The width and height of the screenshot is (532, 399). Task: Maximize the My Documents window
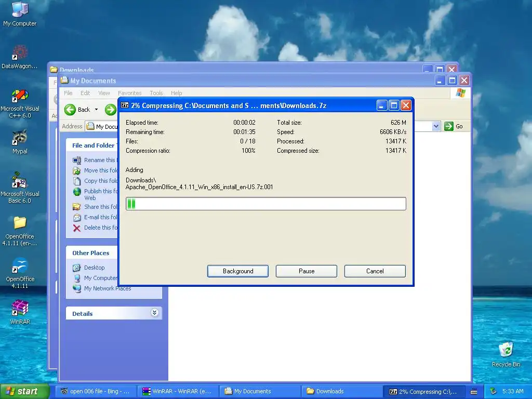(x=452, y=81)
